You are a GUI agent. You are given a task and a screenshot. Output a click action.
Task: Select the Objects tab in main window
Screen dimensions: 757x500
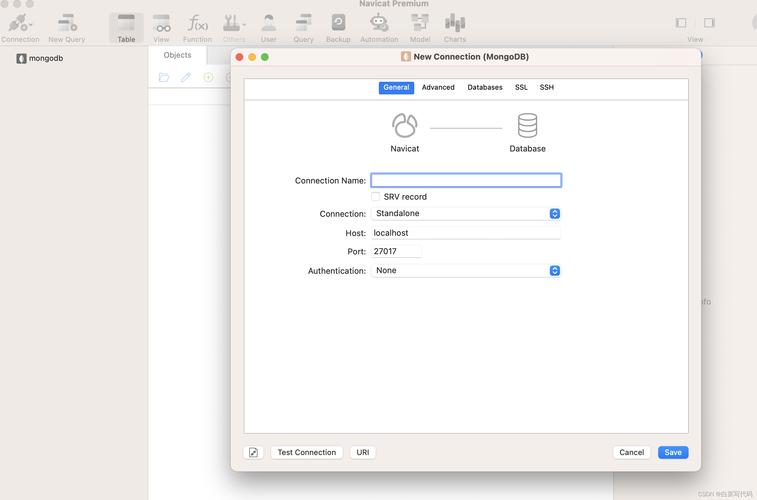coord(177,55)
